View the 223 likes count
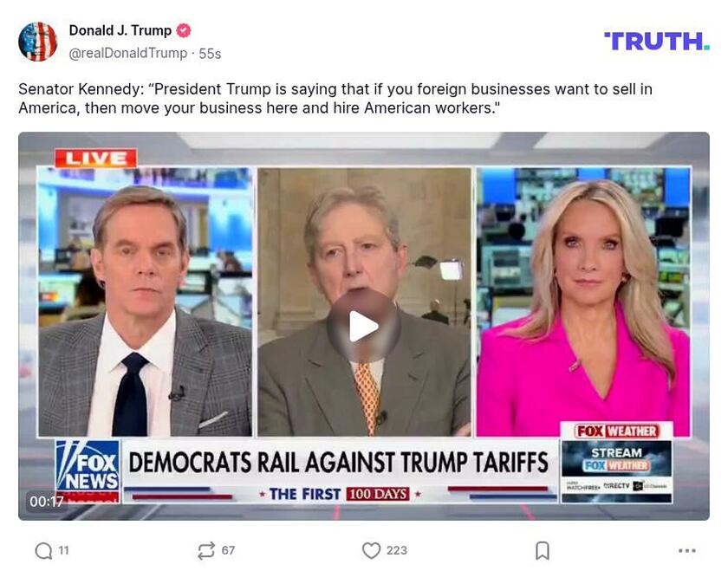 (x=397, y=550)
